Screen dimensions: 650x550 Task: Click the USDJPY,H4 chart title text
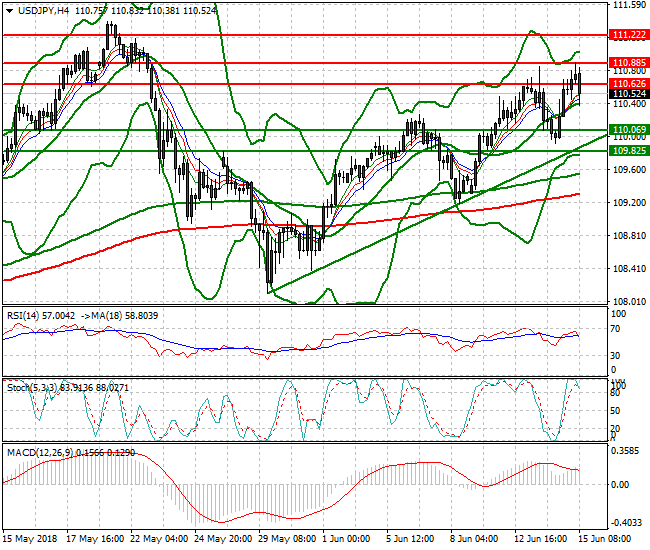click(x=44, y=11)
